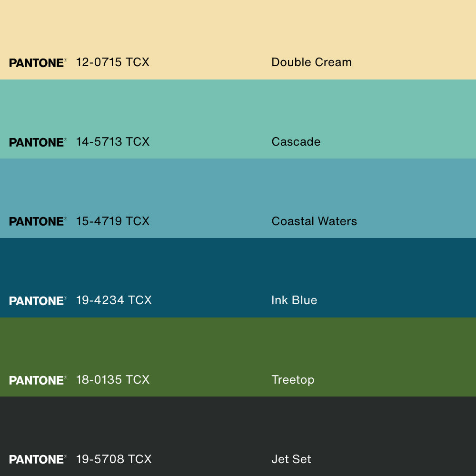Image resolution: width=476 pixels, height=476 pixels.
Task: Click the 19-5708 TCX code text
Action: pyautogui.click(x=114, y=459)
